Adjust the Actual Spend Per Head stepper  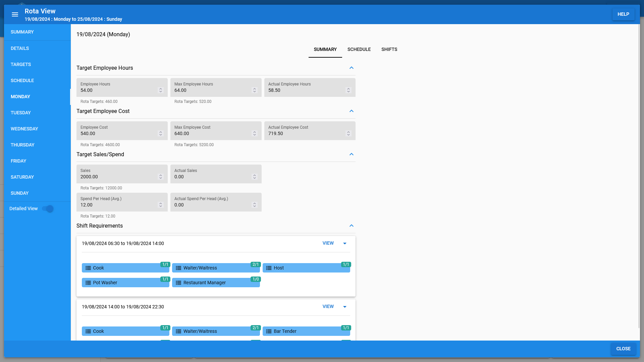[255, 205]
